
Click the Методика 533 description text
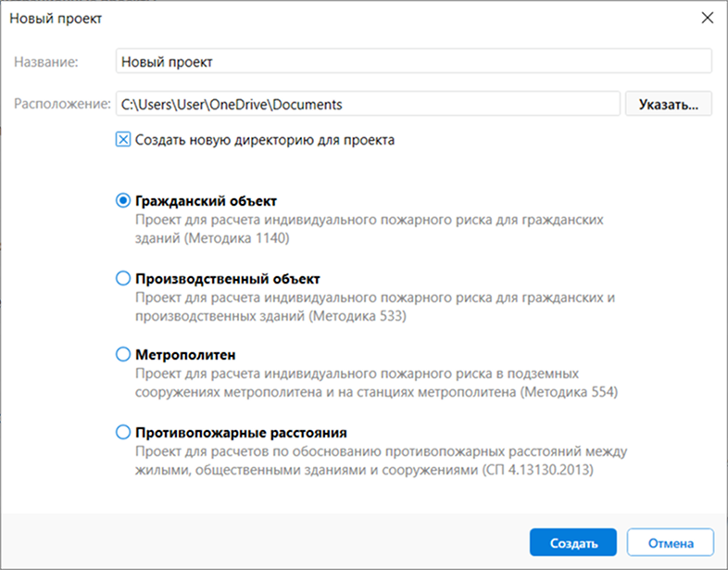pos(375,307)
